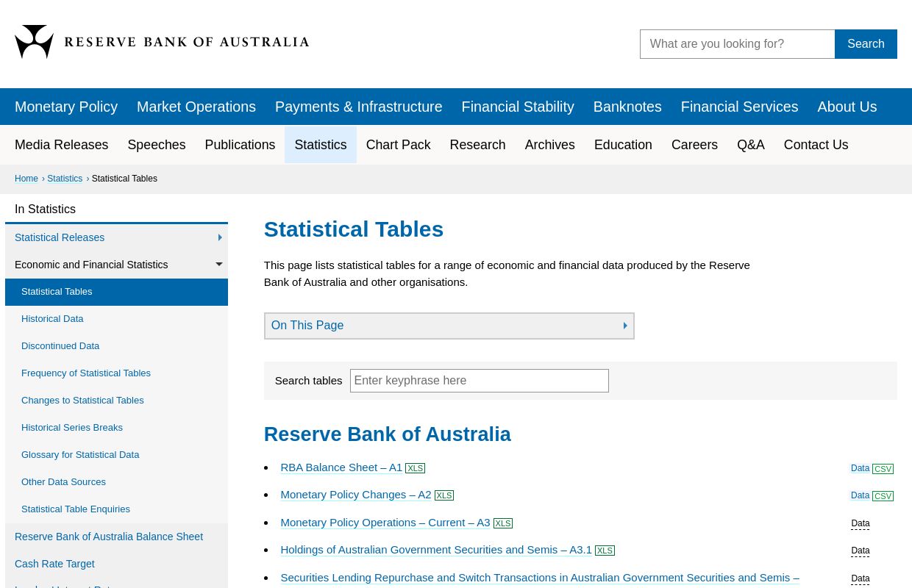912x588 pixels.
Task: Open the Q&A page
Action: point(751,145)
